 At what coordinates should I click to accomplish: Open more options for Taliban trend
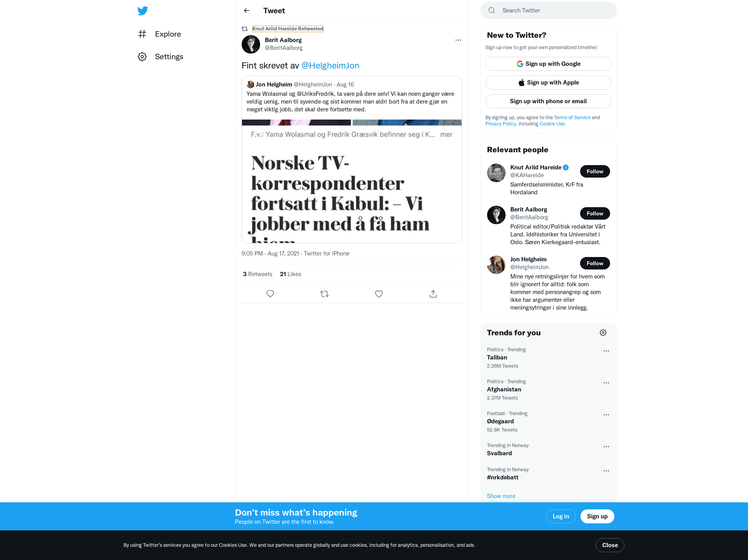[x=606, y=351]
